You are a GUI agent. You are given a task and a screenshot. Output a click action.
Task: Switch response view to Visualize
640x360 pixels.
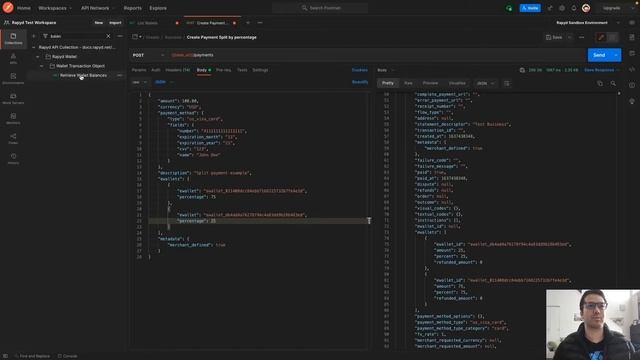coord(457,83)
